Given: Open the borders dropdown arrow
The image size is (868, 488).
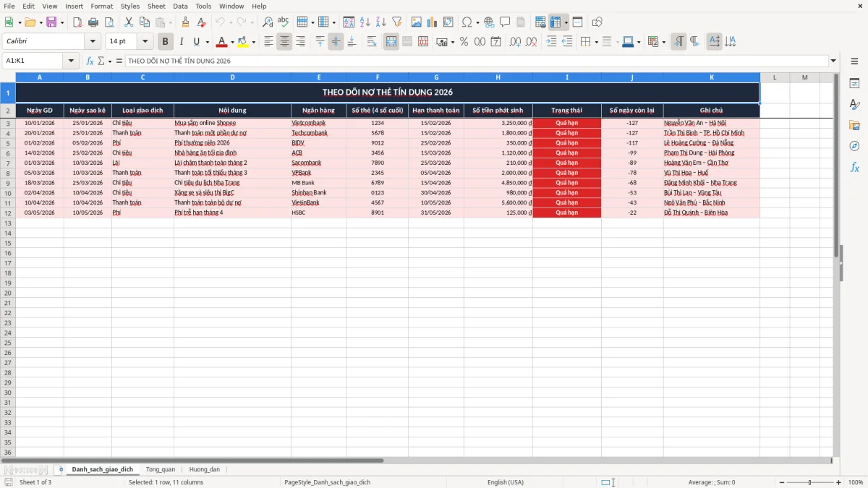Looking at the screenshot, I should [596, 42].
